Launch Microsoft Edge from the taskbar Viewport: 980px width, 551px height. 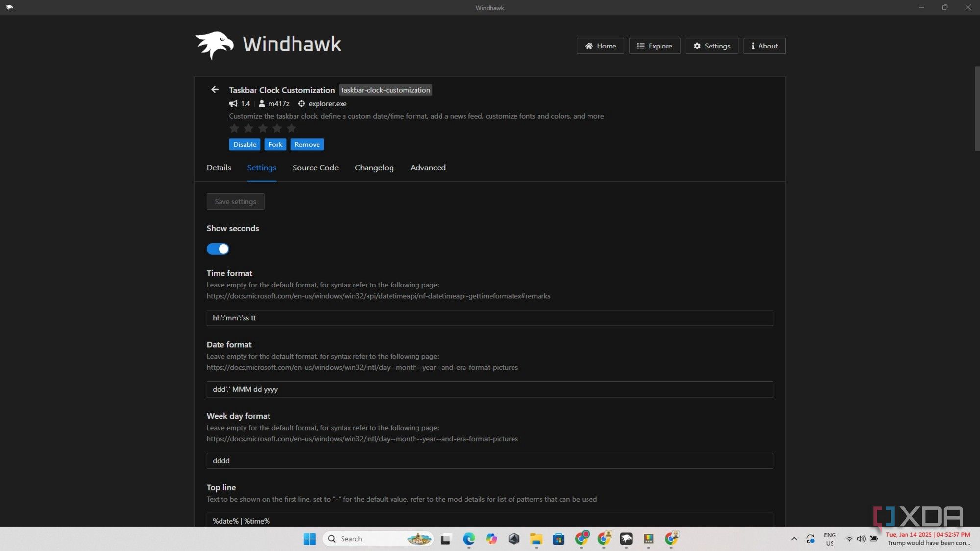469,539
